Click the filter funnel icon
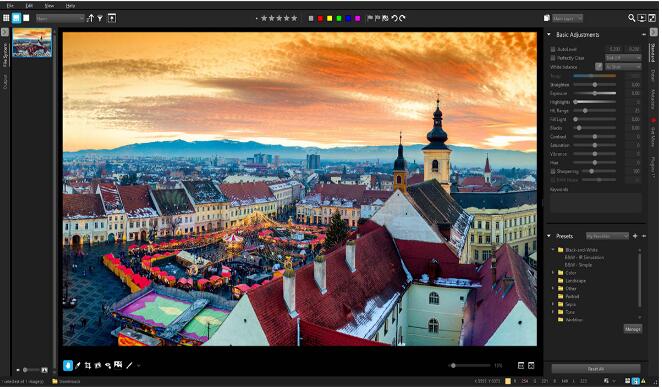Viewport: 662px width, 389px height. tap(100, 18)
